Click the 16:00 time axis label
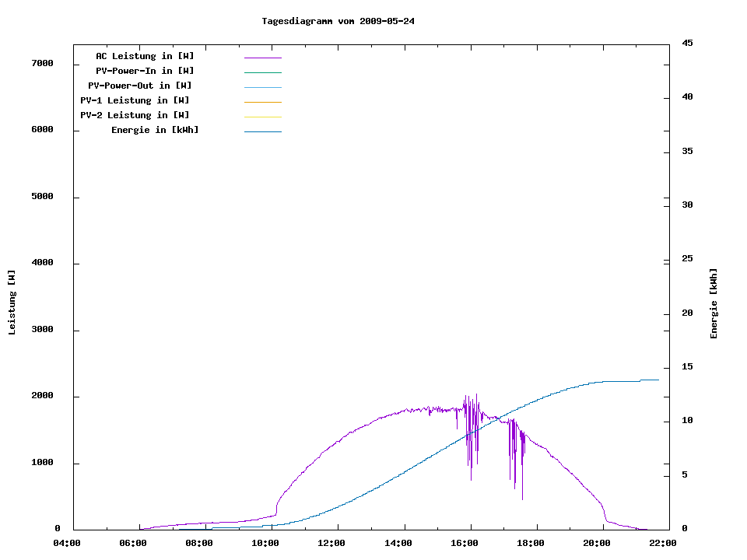Viewport: 747px width, 560px height. pyautogui.click(x=465, y=544)
